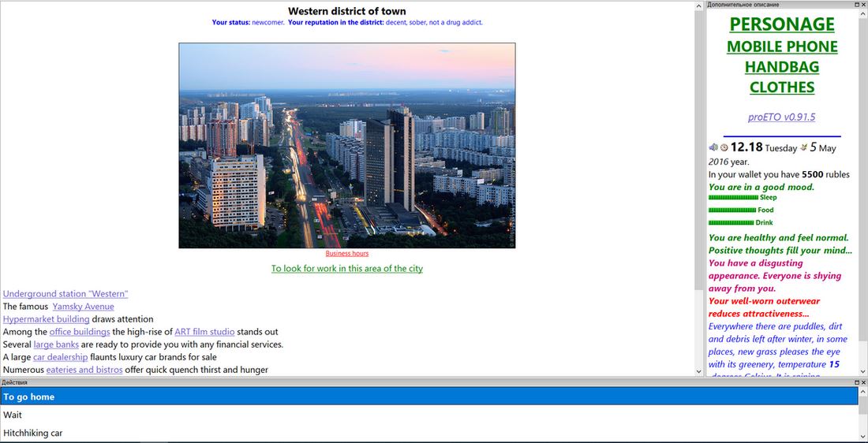
Task: Click the city skyline image
Action: pos(346,146)
